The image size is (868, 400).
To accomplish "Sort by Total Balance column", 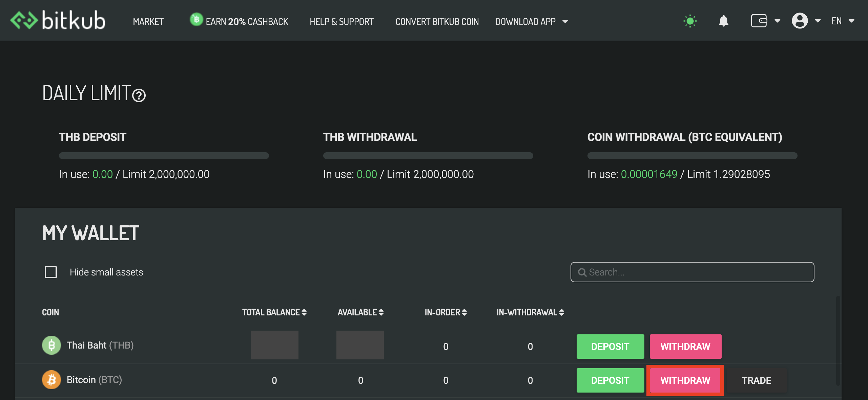I will (274, 312).
